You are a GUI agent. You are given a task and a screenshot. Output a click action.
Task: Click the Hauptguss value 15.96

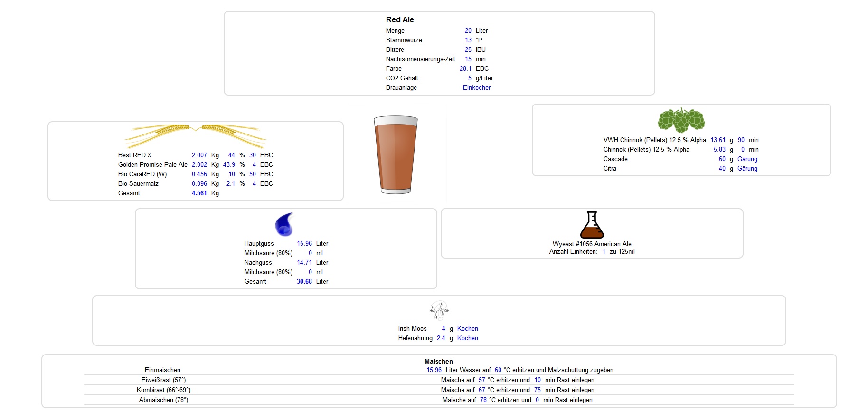pos(304,244)
